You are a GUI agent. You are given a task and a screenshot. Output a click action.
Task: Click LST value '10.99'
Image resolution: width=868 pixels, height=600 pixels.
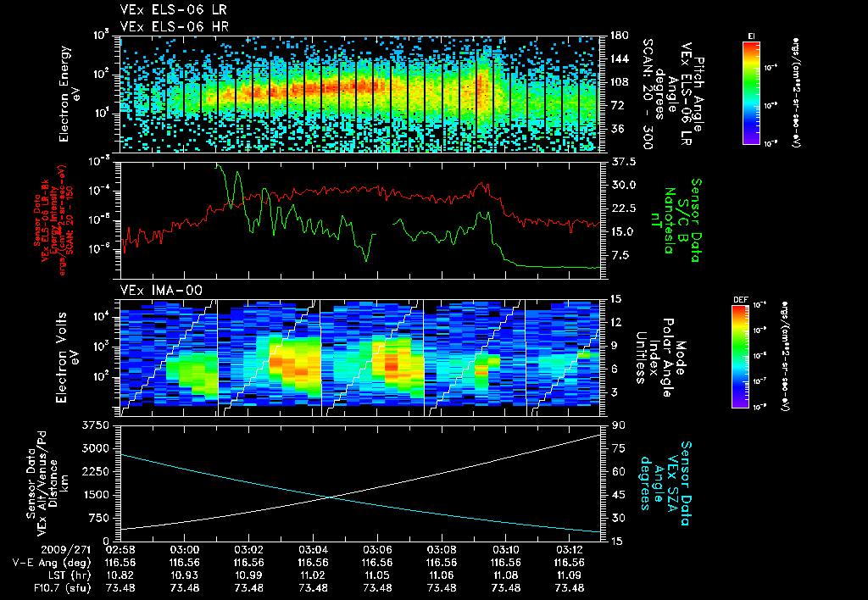(249, 575)
